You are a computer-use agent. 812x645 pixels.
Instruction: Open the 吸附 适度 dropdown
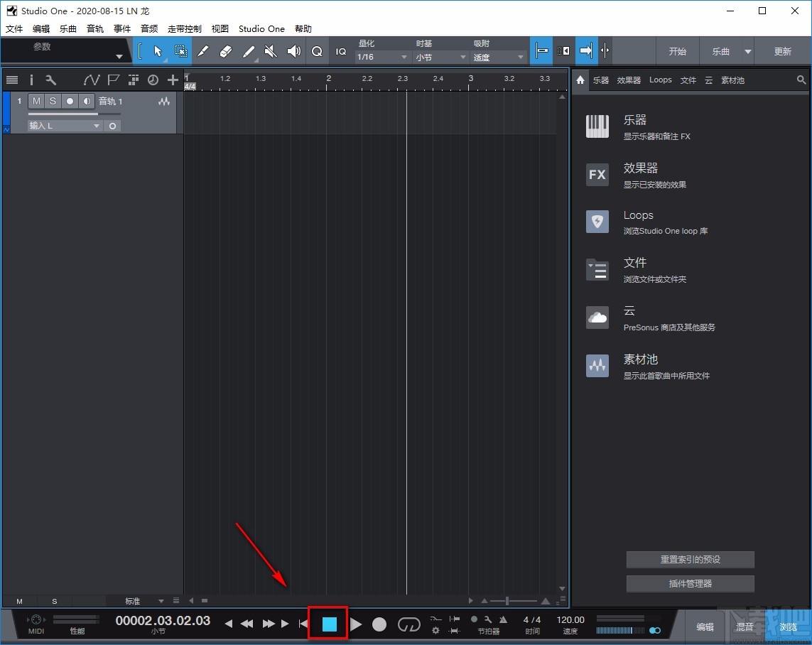tap(498, 57)
